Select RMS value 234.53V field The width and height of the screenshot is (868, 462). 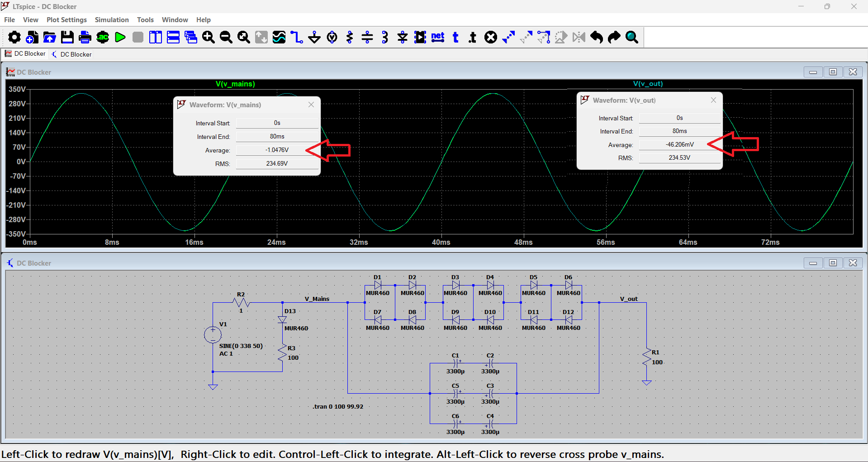(679, 158)
